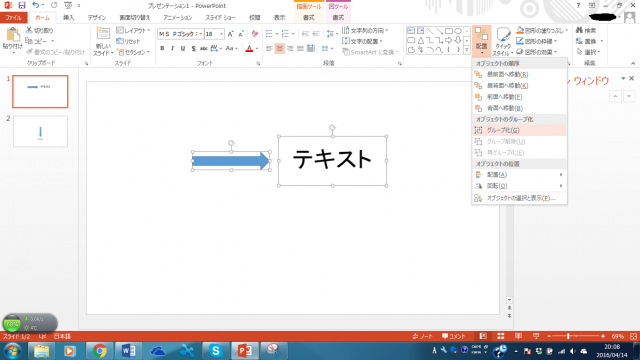Align text right in paragraph group
Screen dimensions: 640x360
(290, 49)
